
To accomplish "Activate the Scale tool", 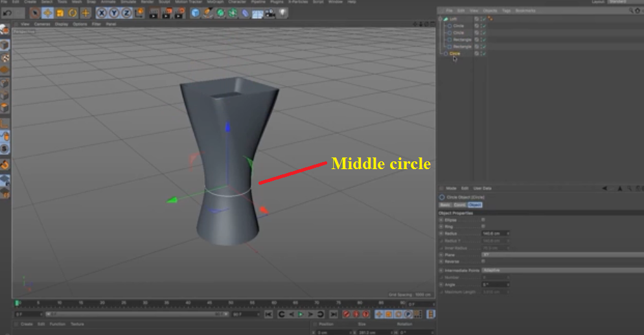I will click(60, 13).
